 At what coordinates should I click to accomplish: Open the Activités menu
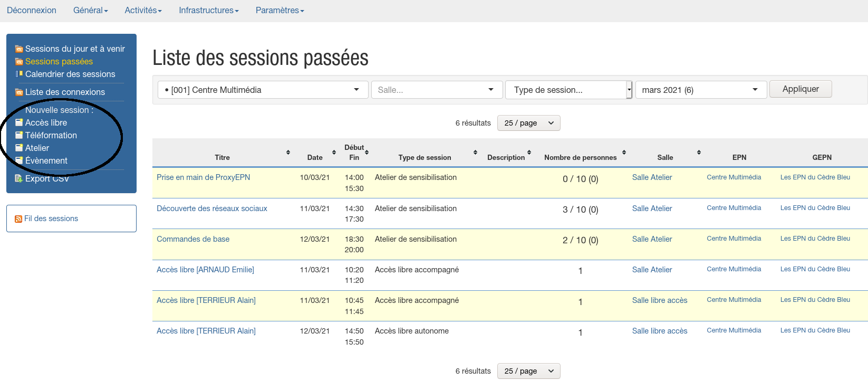(x=143, y=11)
